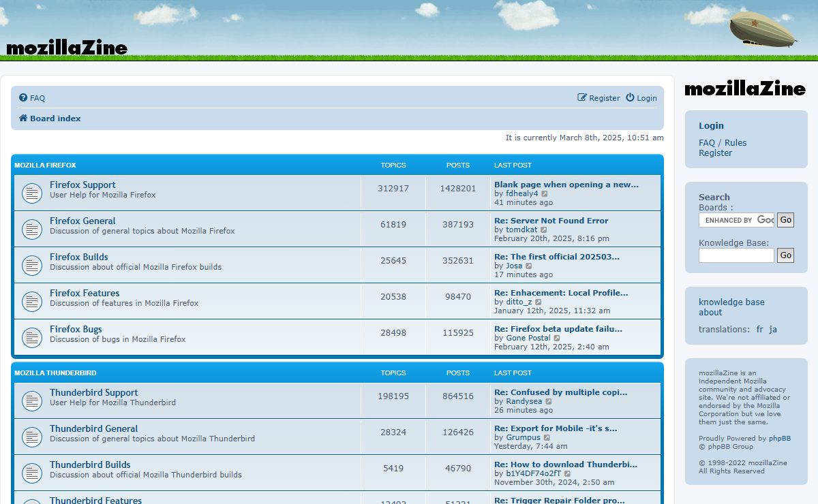The height and width of the screenshot is (504, 818).
Task: Open the sidebar Register link
Action: 715,153
